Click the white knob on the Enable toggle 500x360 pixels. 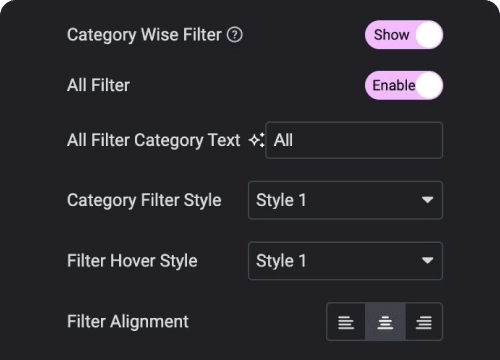coord(429,85)
